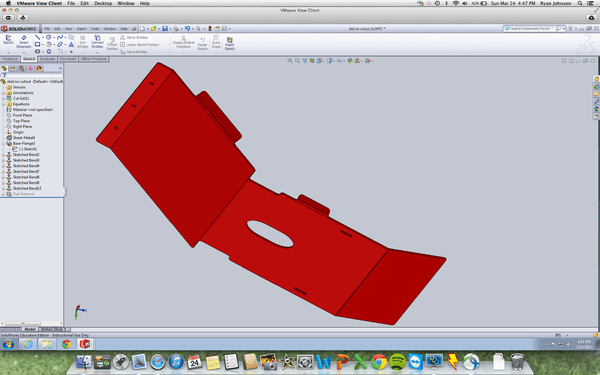Select the Smart Dimension tool
The width and height of the screenshot is (600, 375).
tap(23, 42)
